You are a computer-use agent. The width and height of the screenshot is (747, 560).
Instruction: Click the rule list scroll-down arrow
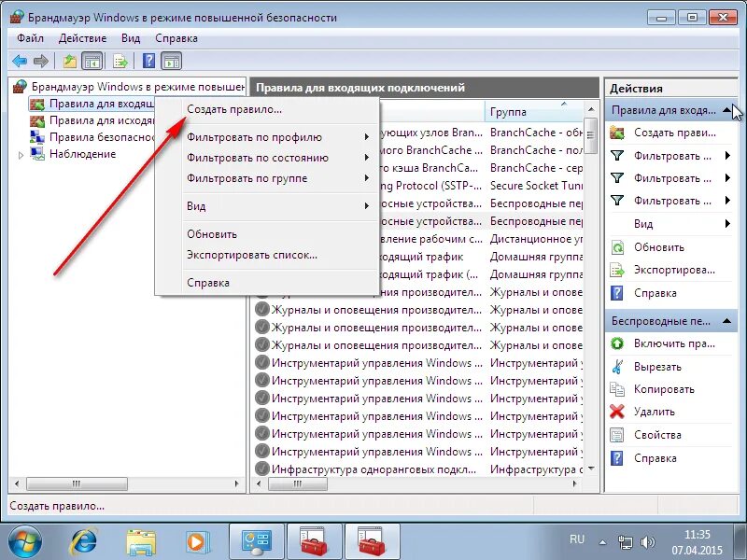[x=591, y=469]
